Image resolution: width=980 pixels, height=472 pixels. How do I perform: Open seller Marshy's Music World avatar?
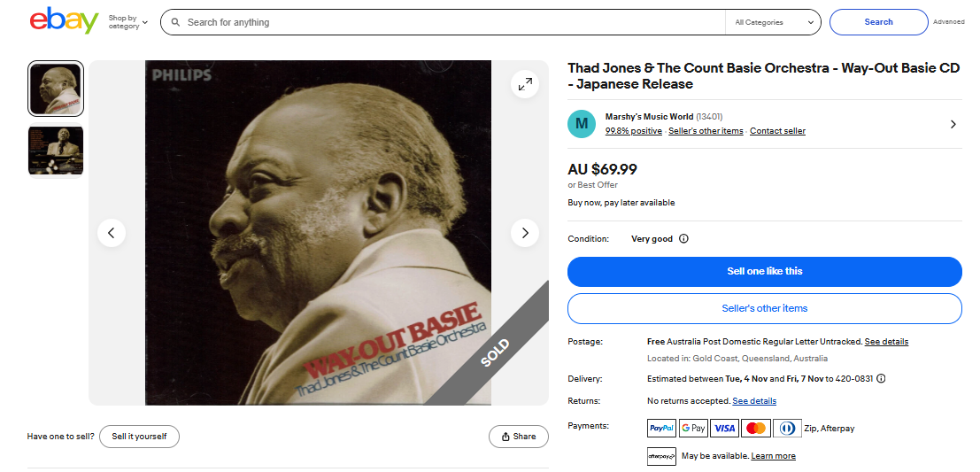[582, 124]
